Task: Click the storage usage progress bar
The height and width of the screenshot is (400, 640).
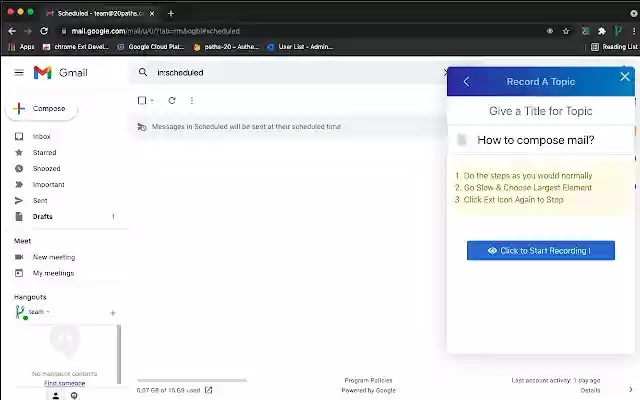Action: (x=192, y=380)
